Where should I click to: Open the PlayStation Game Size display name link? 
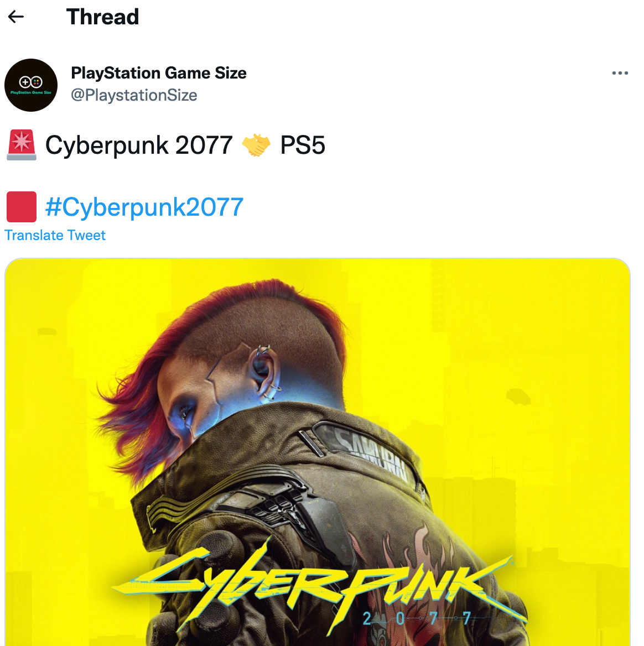(x=159, y=73)
